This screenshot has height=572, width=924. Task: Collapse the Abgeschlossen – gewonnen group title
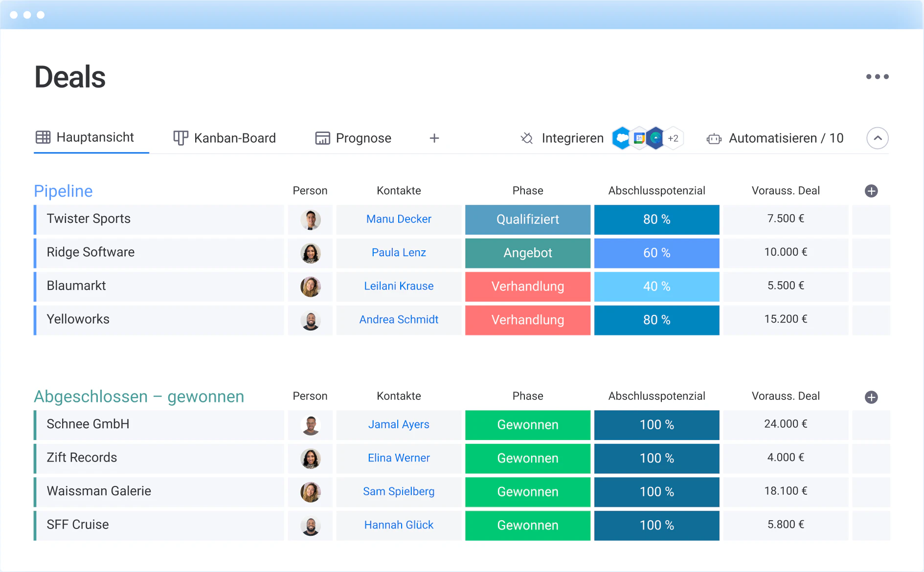click(139, 396)
